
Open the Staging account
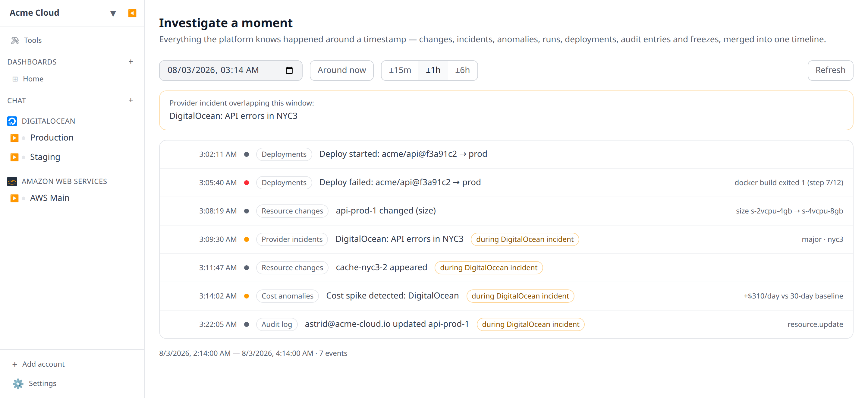click(x=45, y=157)
